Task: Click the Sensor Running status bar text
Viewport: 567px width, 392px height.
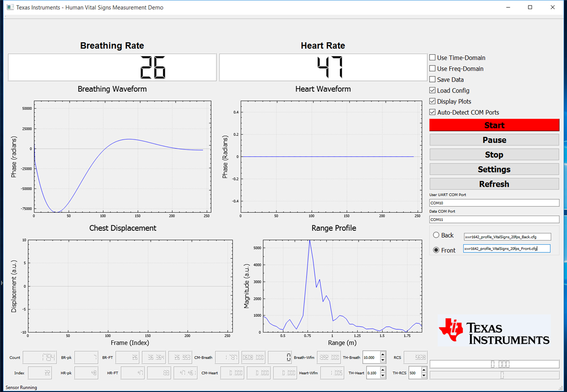Action: (x=21, y=387)
